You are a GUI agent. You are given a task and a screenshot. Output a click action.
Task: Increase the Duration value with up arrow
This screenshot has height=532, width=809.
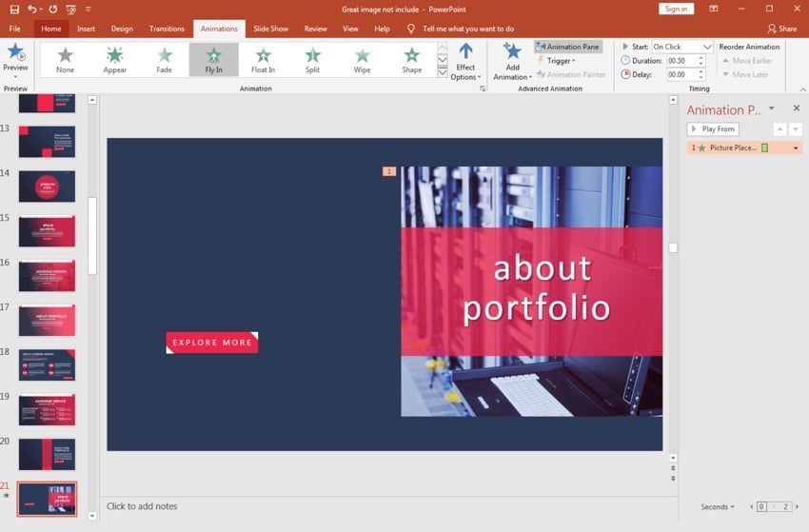click(x=701, y=58)
